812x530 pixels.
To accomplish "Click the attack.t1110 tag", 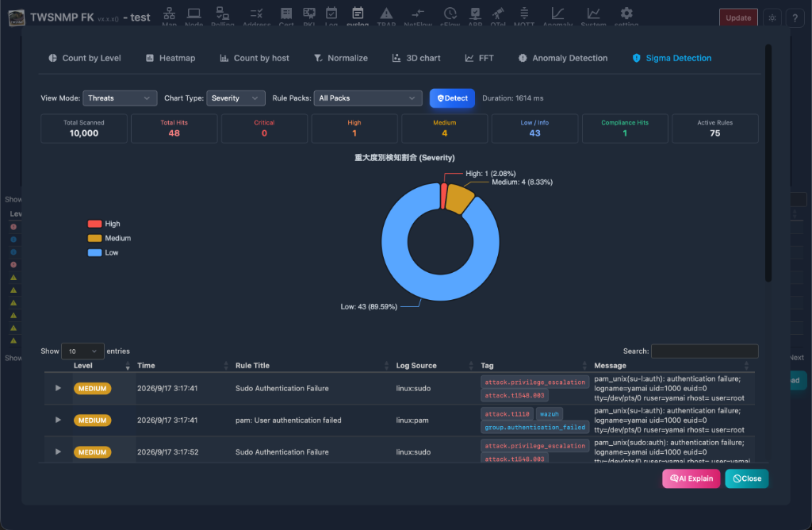I will tap(507, 414).
